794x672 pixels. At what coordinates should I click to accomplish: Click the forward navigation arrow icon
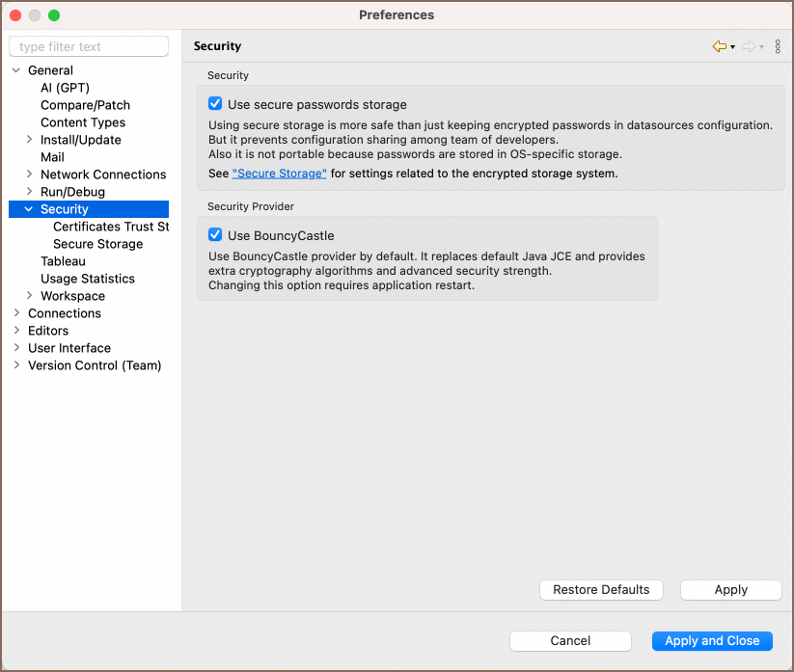(749, 46)
